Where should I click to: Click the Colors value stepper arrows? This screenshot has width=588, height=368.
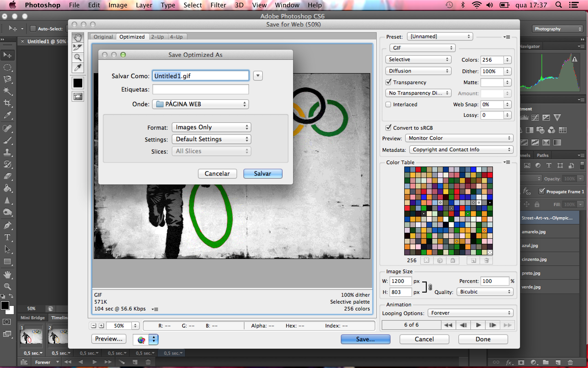507,60
